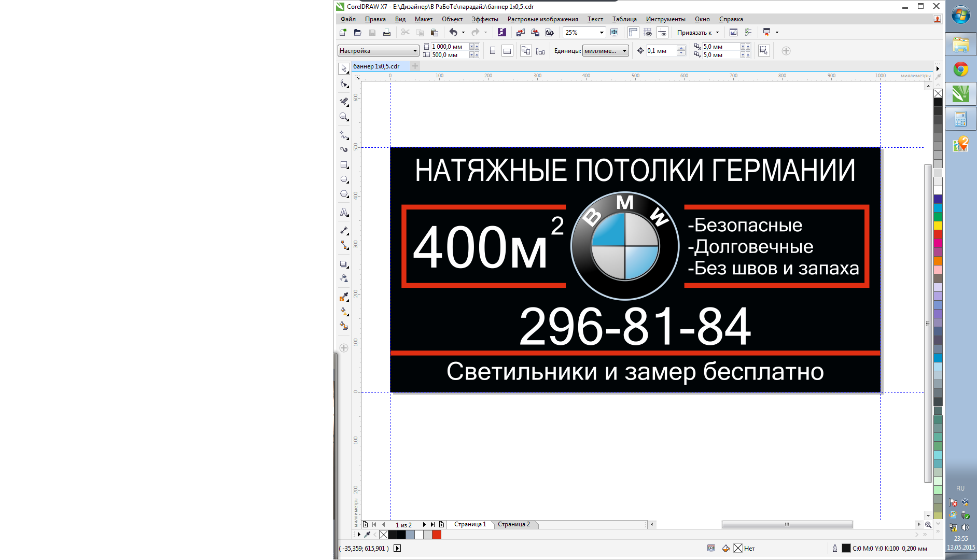The width and height of the screenshot is (977, 560).
Task: Open the Растровые изображения menu
Action: pos(542,19)
